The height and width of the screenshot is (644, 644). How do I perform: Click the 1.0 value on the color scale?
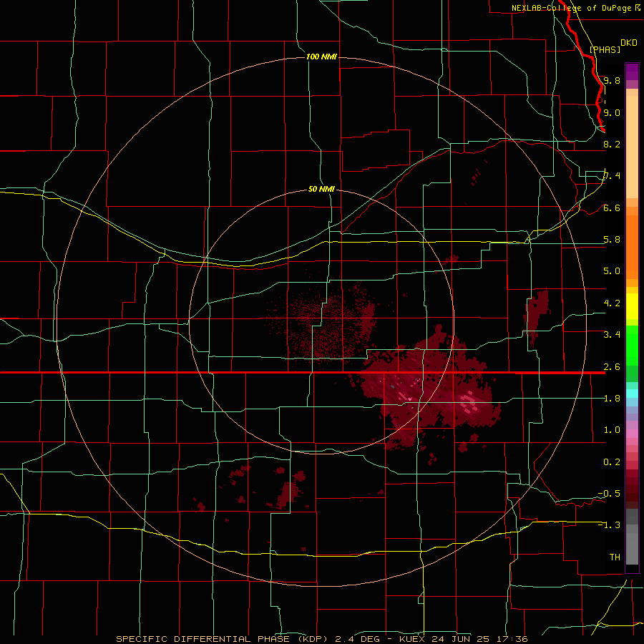pos(612,430)
